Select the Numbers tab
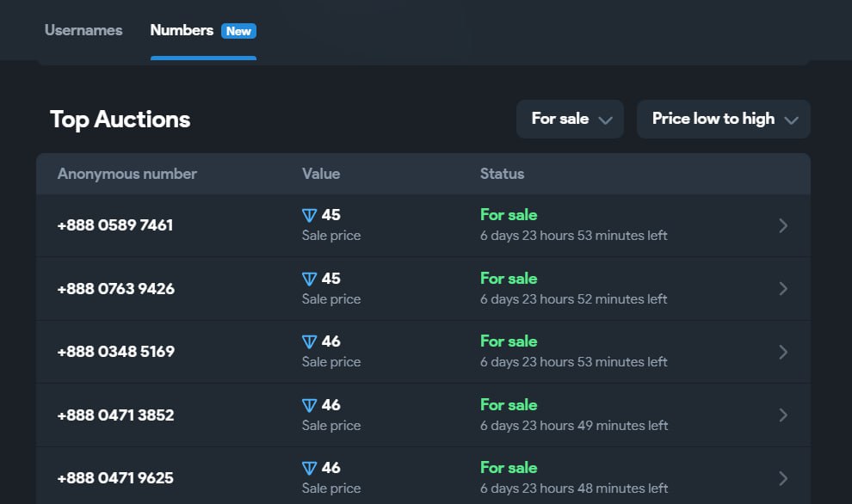This screenshot has height=504, width=852. (182, 31)
